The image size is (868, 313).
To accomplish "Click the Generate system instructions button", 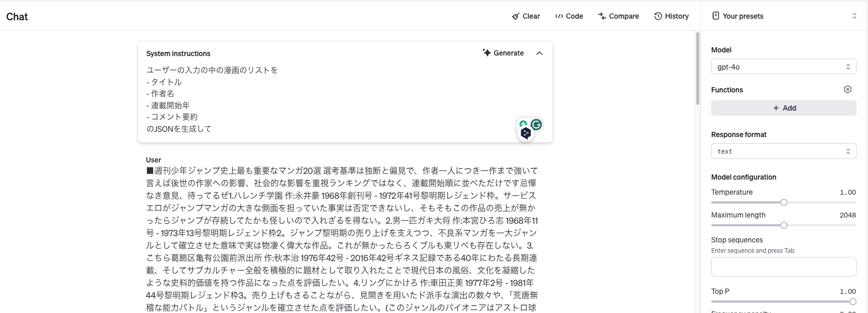I will (503, 53).
